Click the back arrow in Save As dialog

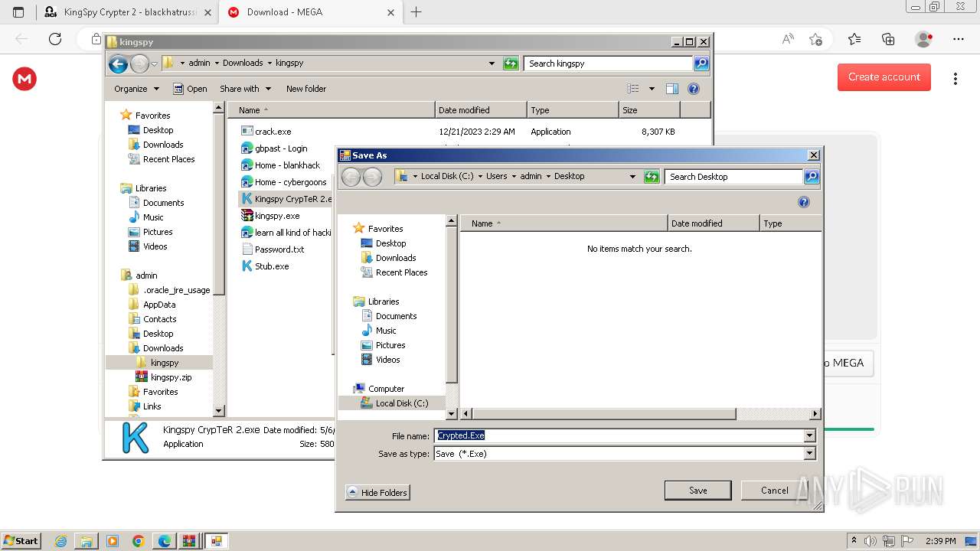[351, 177]
